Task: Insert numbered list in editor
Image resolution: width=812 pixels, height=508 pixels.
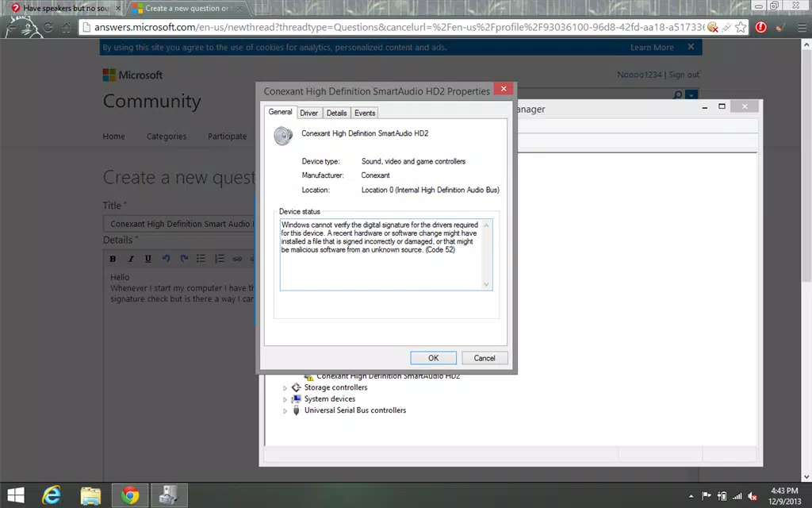Action: tap(220, 258)
